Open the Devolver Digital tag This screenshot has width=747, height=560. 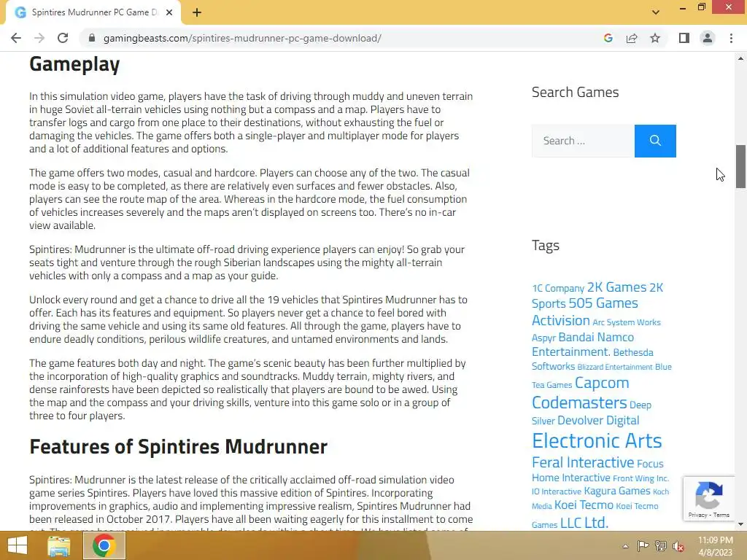[x=598, y=421]
